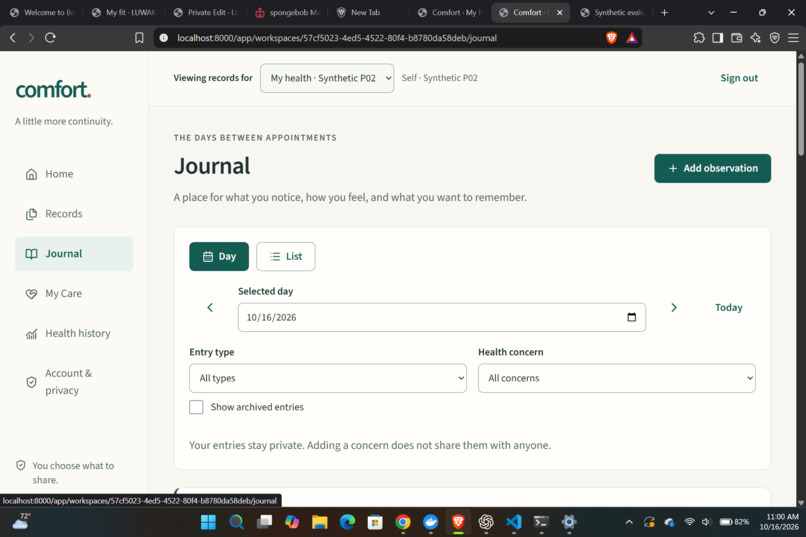Click the comfort logo
806x537 pixels.
(53, 89)
